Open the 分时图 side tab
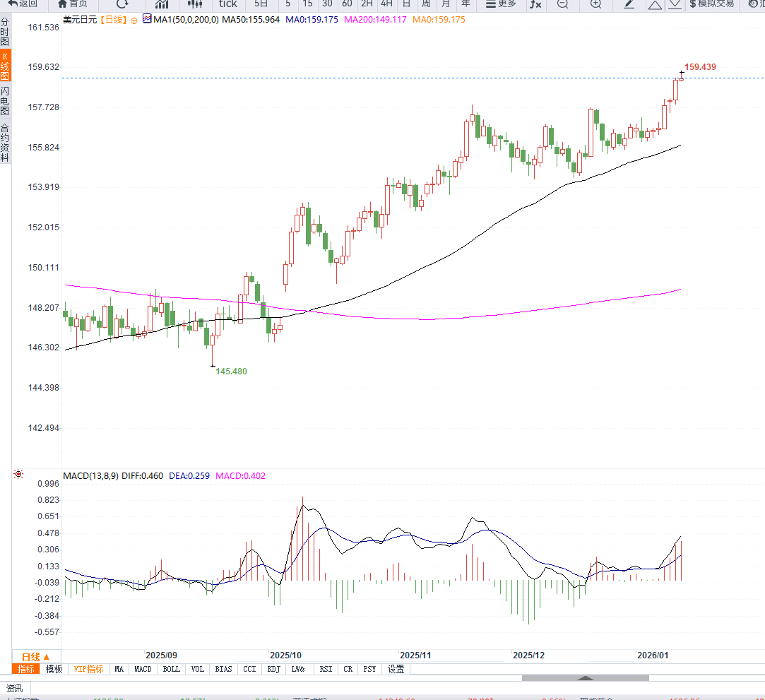Image resolution: width=765 pixels, height=700 pixels. tap(5, 32)
